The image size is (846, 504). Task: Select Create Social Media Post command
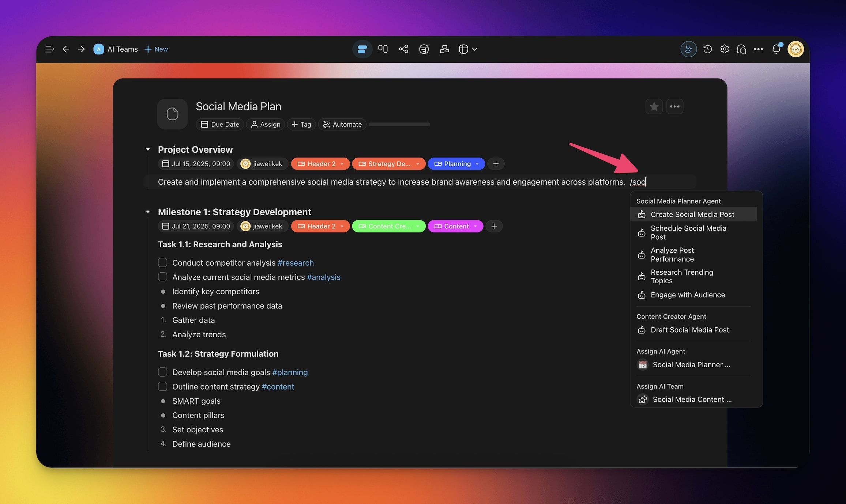692,215
